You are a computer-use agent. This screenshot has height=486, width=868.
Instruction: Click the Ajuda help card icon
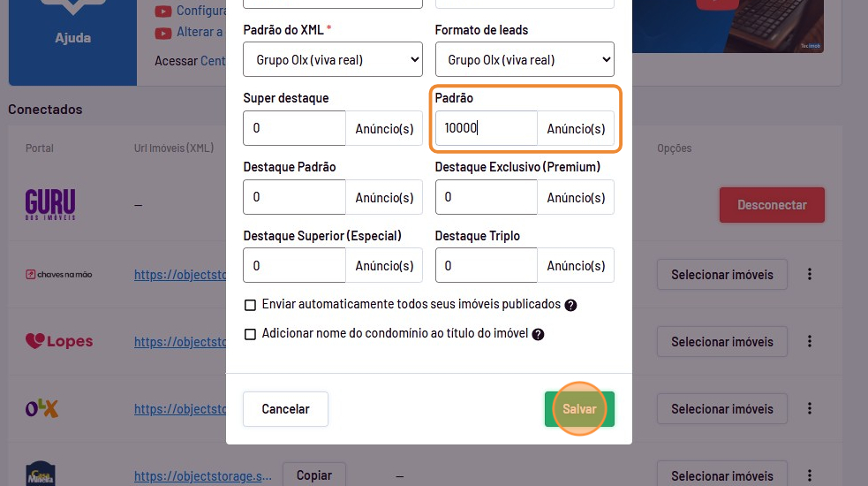(x=72, y=9)
